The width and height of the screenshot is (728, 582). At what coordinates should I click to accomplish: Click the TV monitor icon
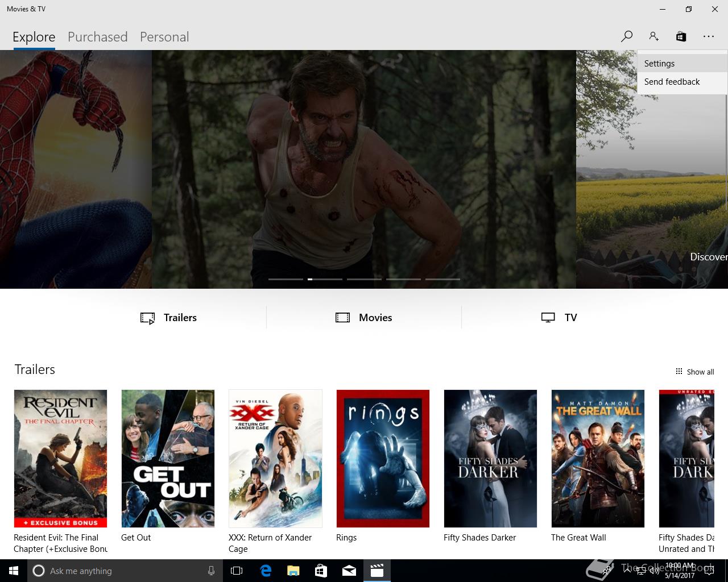[548, 318]
